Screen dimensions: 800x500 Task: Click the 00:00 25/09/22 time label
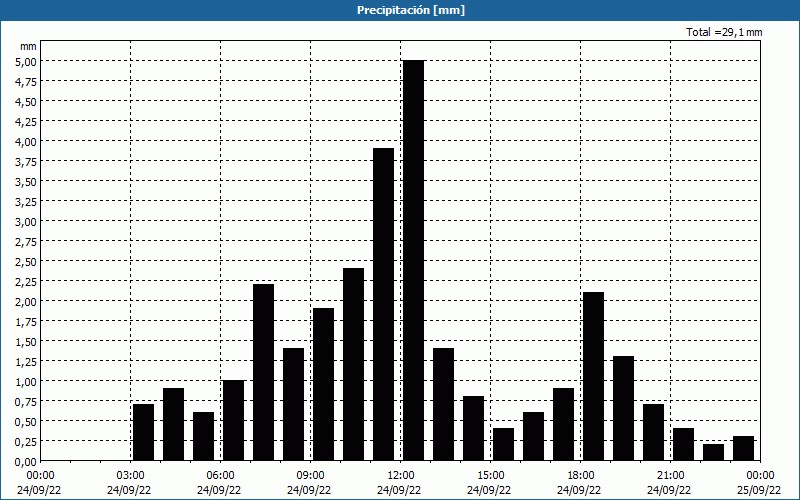(x=759, y=483)
